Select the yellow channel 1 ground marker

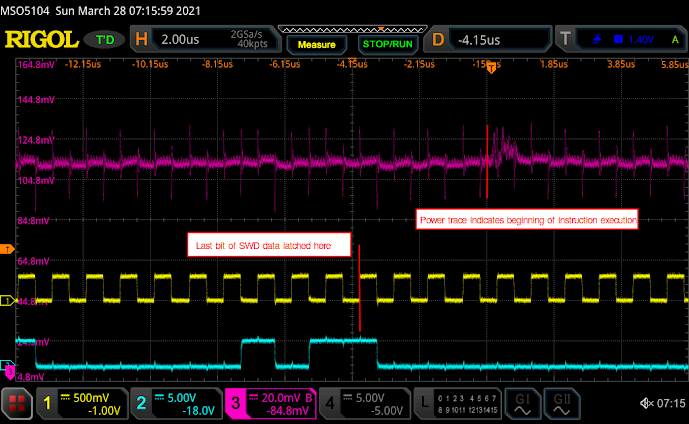[x=7, y=301]
